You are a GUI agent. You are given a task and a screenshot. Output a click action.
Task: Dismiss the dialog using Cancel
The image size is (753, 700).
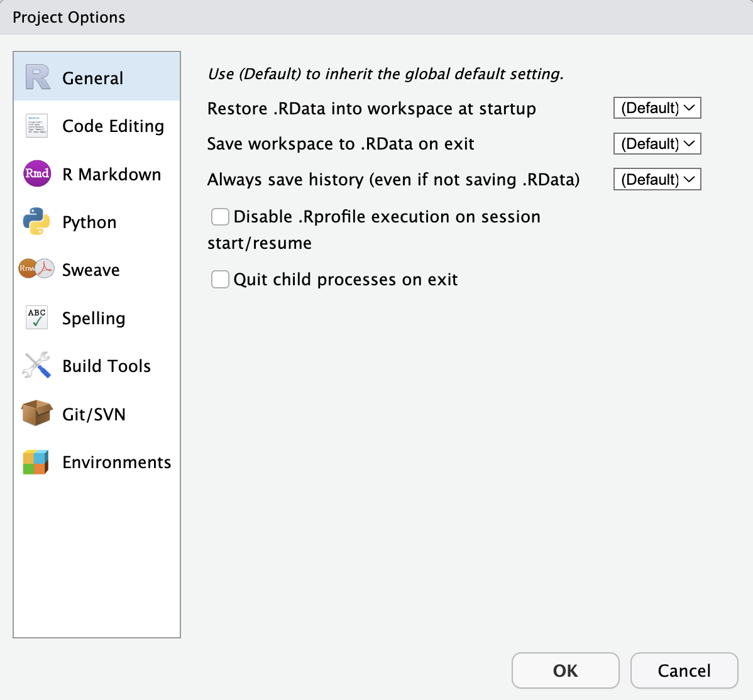(x=684, y=670)
